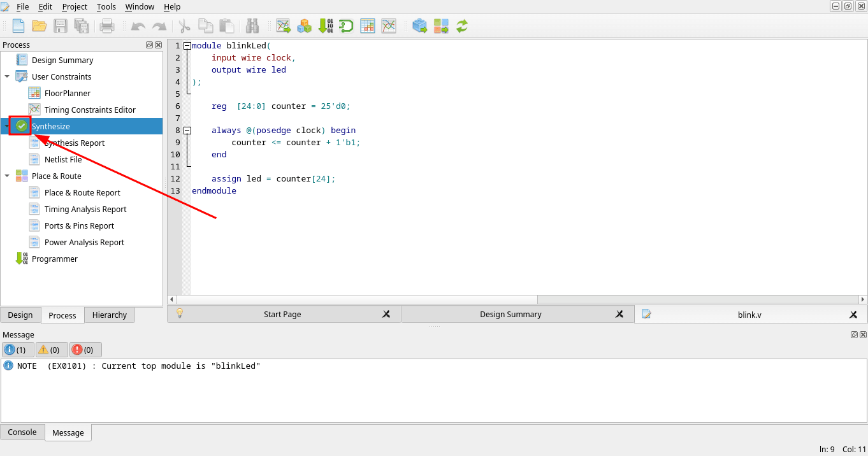
Task: Redo the last undone edit
Action: [159, 26]
